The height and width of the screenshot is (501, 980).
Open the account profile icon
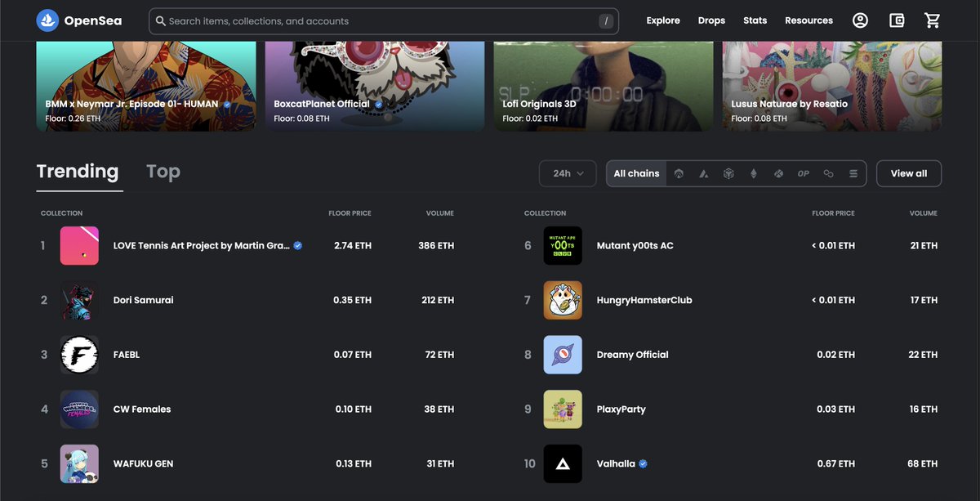coord(860,20)
